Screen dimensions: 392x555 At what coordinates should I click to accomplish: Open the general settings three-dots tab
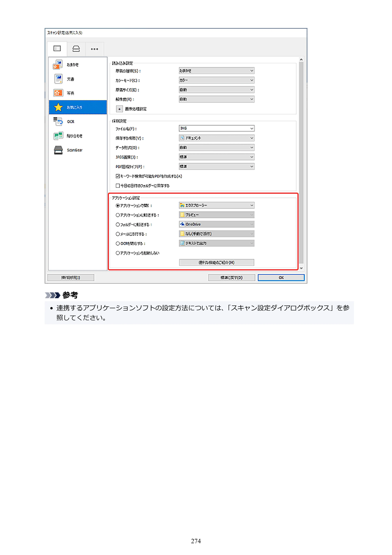pyautogui.click(x=94, y=49)
